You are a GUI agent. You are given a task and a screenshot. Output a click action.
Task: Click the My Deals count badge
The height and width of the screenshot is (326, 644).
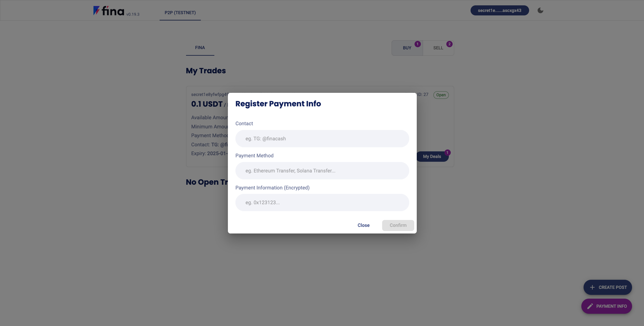(447, 153)
